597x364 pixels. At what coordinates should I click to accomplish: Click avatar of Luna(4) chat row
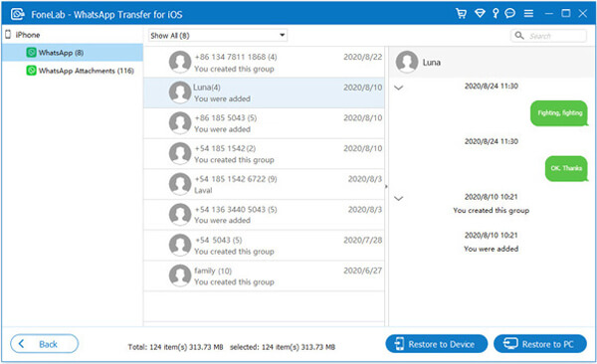click(180, 92)
